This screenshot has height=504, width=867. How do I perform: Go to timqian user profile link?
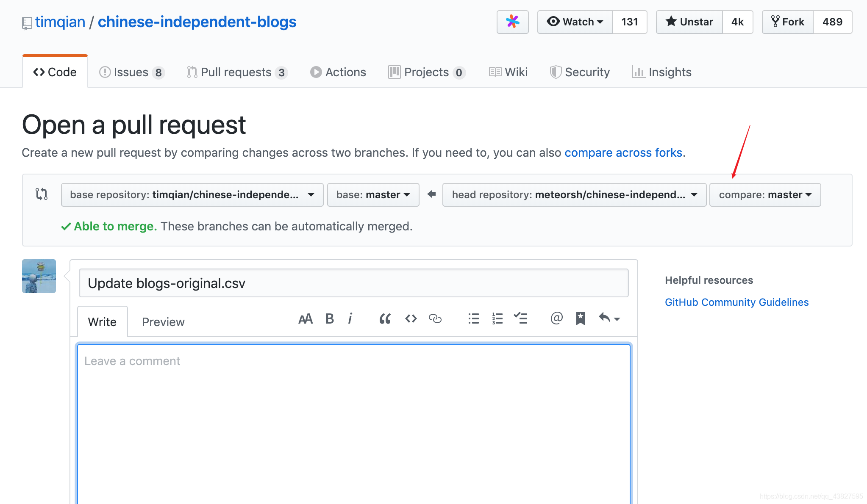tap(60, 22)
